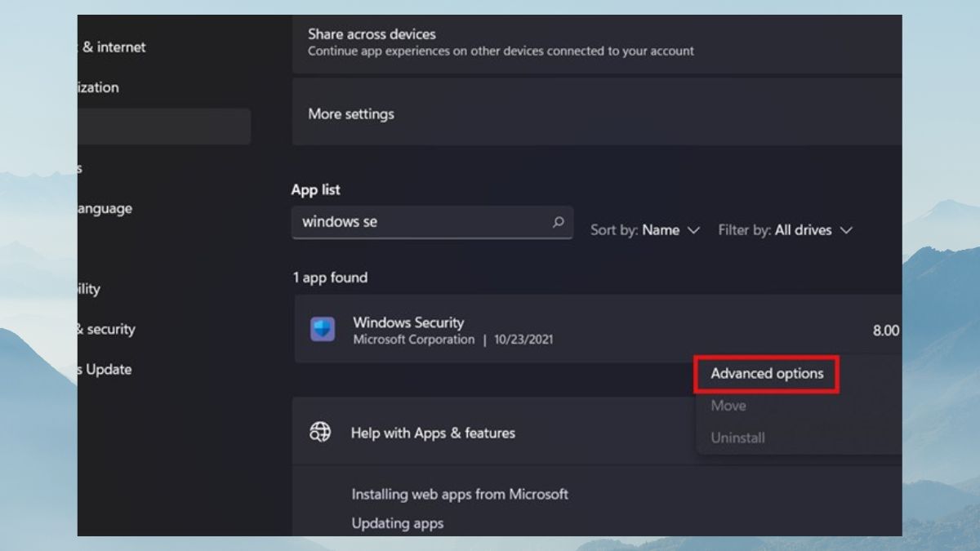
Task: Click the disabled Move menu entry
Action: (x=728, y=406)
